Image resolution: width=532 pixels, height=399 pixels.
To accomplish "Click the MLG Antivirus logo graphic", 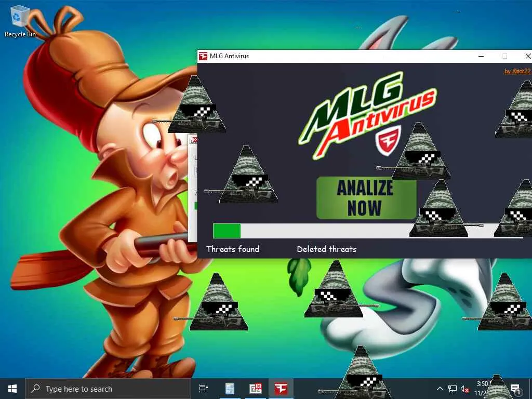I will (x=367, y=115).
